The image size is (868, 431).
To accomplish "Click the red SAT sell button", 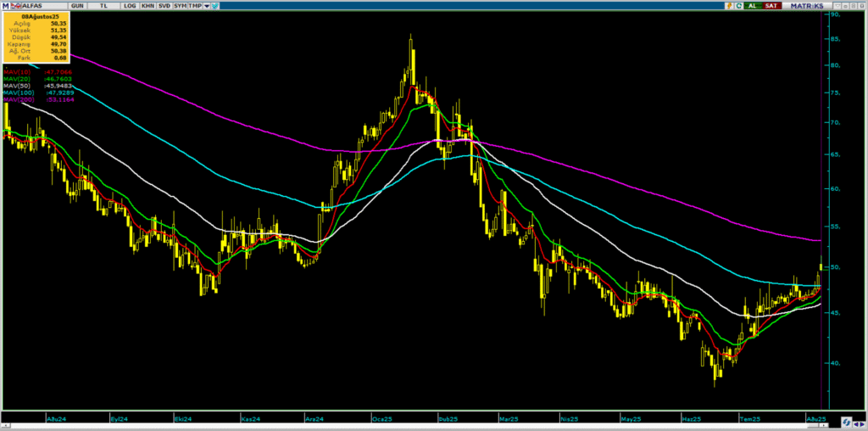I will (x=771, y=6).
